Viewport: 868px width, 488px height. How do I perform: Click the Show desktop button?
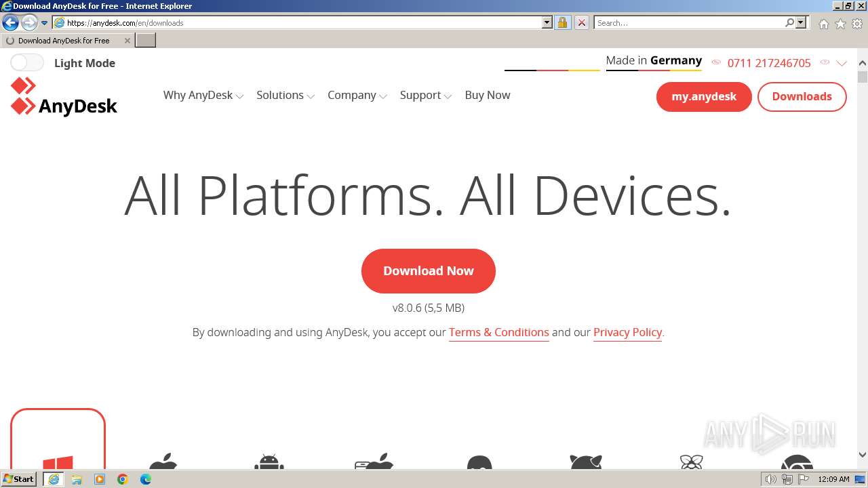(861, 479)
